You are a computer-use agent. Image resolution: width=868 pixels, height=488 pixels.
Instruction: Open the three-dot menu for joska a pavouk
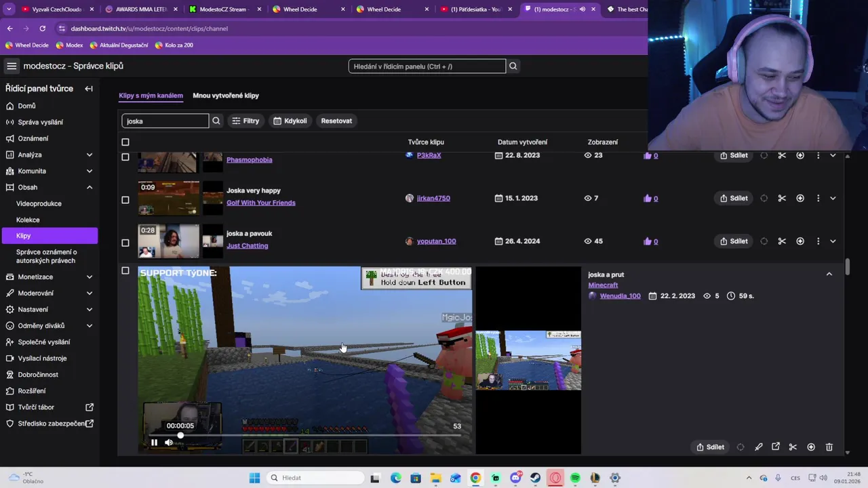[818, 241]
